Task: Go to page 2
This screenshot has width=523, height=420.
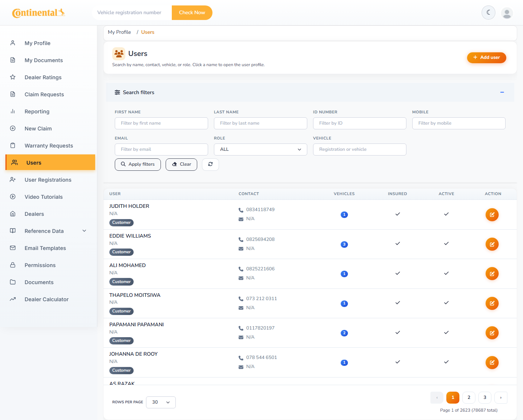Action: [x=469, y=397]
